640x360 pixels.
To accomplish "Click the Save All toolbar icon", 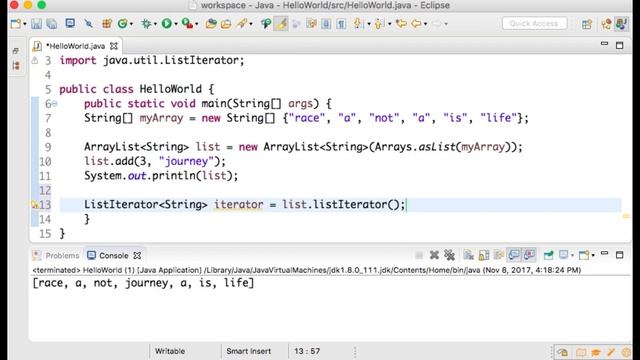I will coord(52,24).
